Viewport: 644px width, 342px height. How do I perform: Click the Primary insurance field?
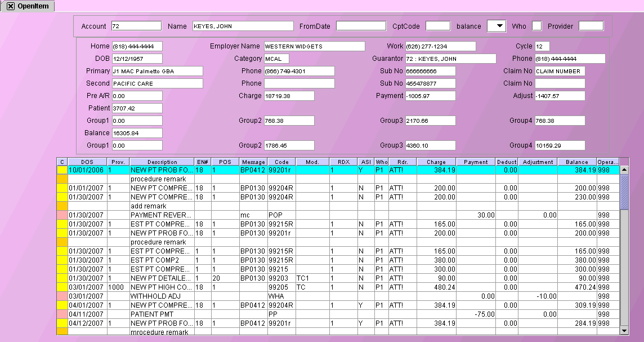click(157, 71)
